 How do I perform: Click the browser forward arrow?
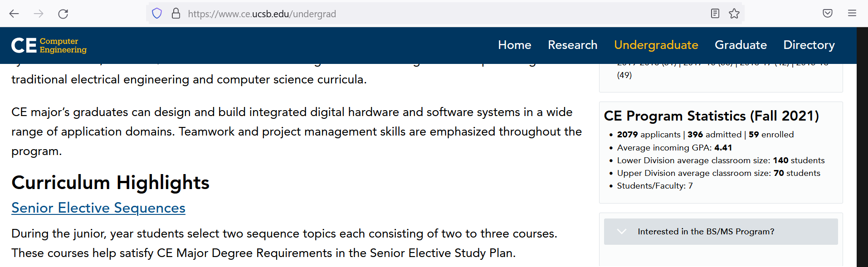click(39, 14)
